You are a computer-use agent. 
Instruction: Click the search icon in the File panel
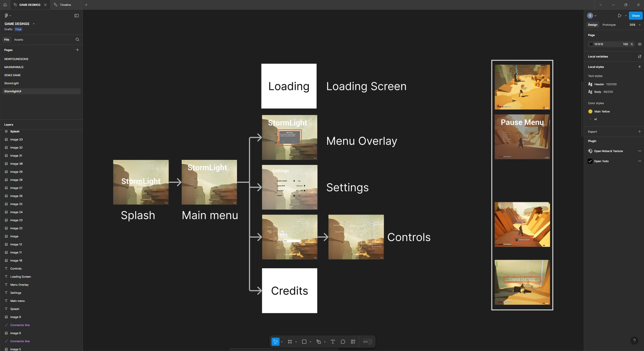[x=77, y=39]
